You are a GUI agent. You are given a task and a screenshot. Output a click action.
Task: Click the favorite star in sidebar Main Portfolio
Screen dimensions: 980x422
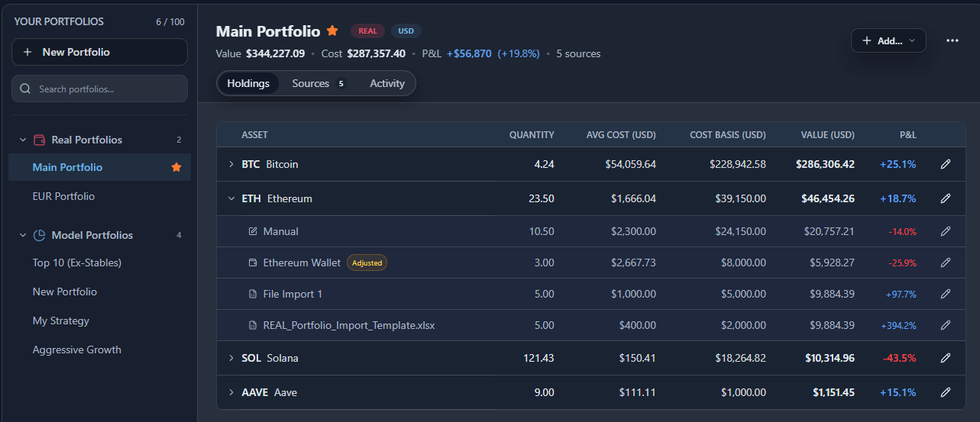click(x=176, y=167)
